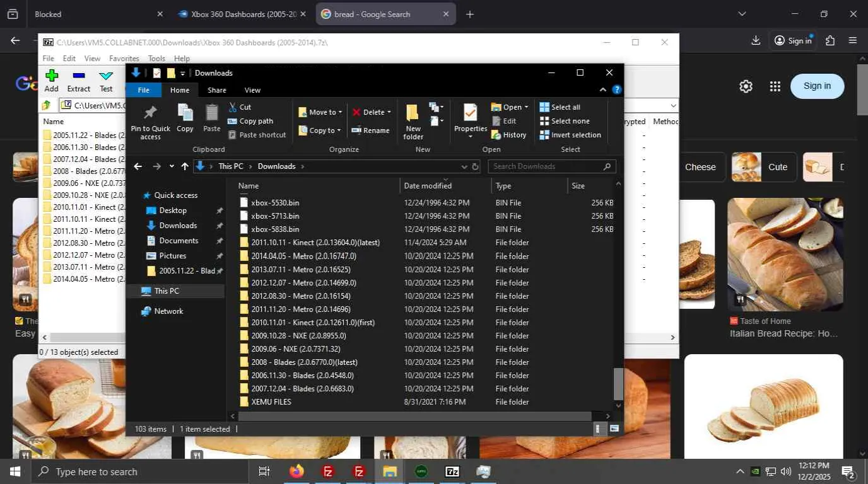The height and width of the screenshot is (484, 868).
Task: Go up one level in File Explorer
Action: tap(185, 166)
